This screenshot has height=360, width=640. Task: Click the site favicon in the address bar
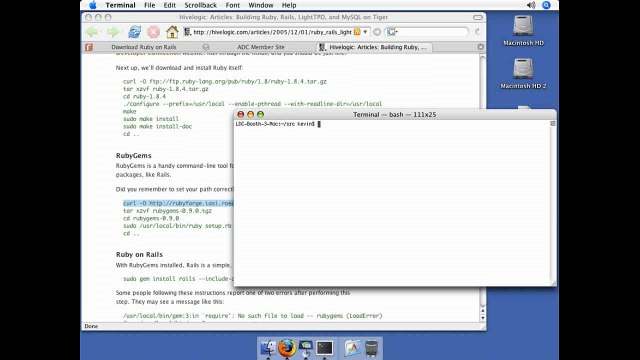click(x=187, y=32)
